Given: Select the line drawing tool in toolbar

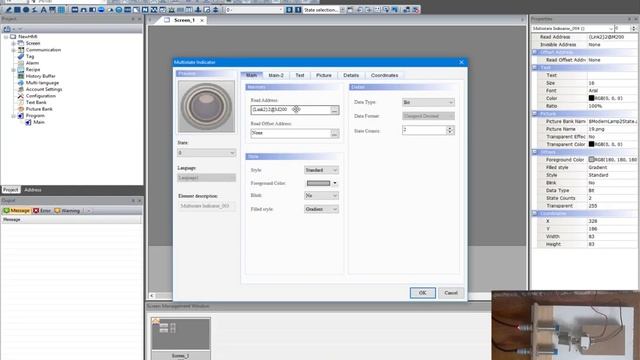Looking at the screenshot, I should 8,9.
